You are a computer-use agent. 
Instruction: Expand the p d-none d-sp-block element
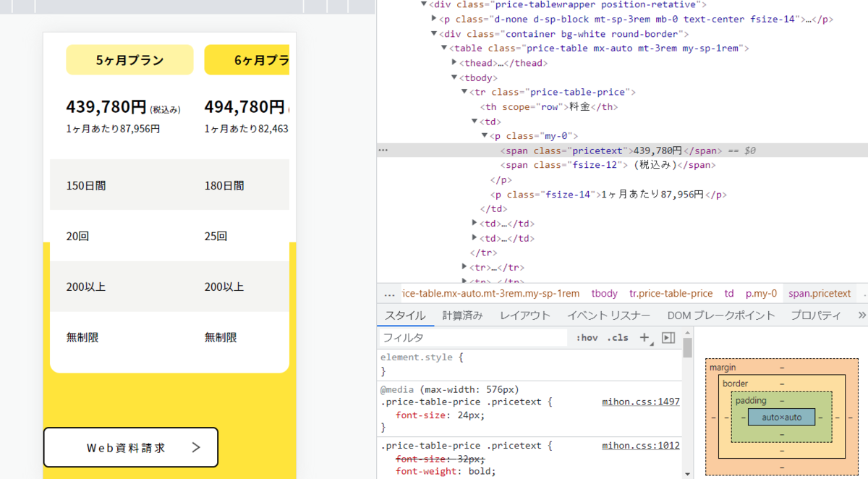(434, 19)
